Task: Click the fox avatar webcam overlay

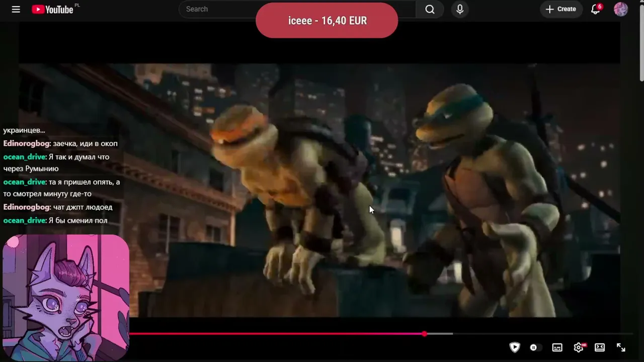Action: 66,298
